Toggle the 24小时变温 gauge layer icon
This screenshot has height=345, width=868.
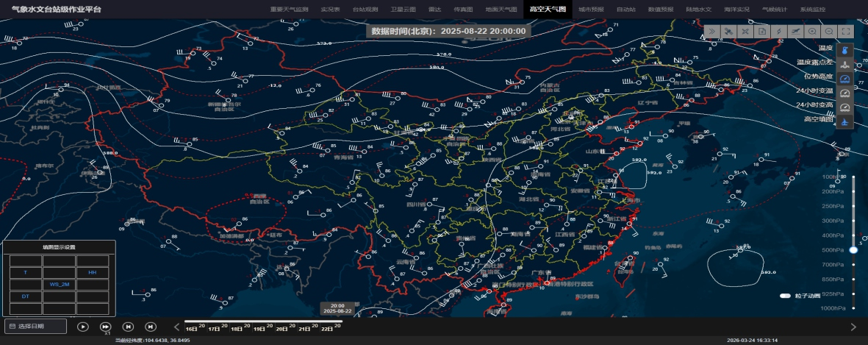coord(844,93)
